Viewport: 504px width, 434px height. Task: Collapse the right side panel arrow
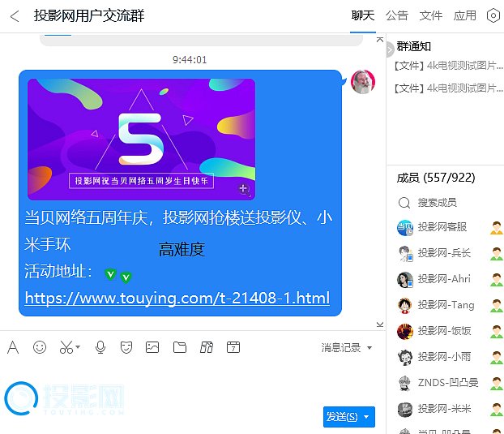pos(390,49)
